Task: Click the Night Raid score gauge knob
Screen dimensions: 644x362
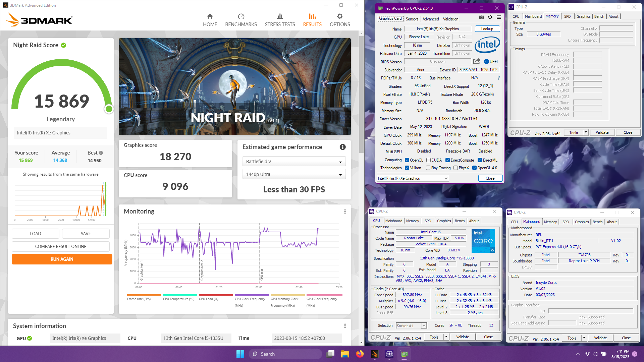Action: pyautogui.click(x=109, y=109)
